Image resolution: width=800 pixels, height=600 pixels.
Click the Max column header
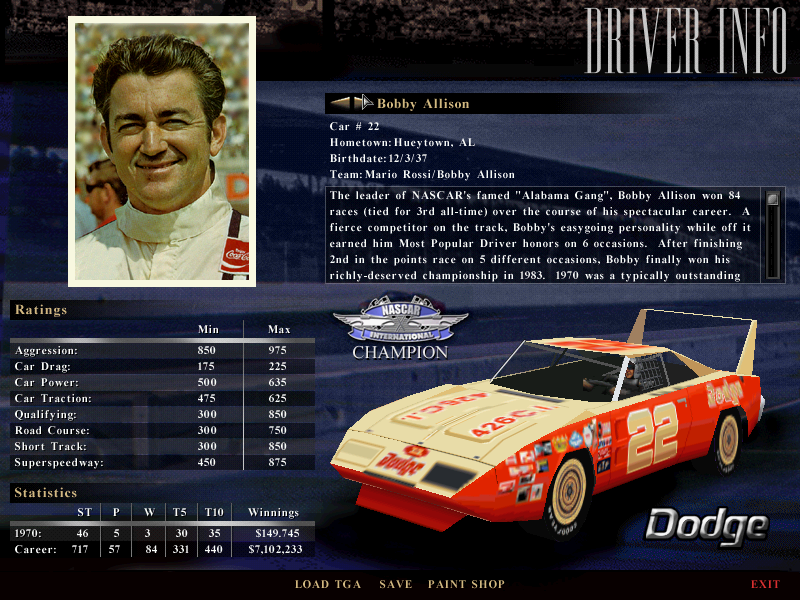279,330
